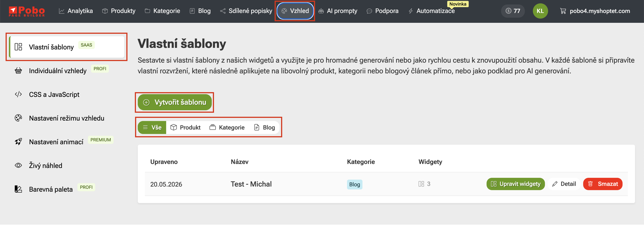Click the rocket icon for animations

(18, 142)
